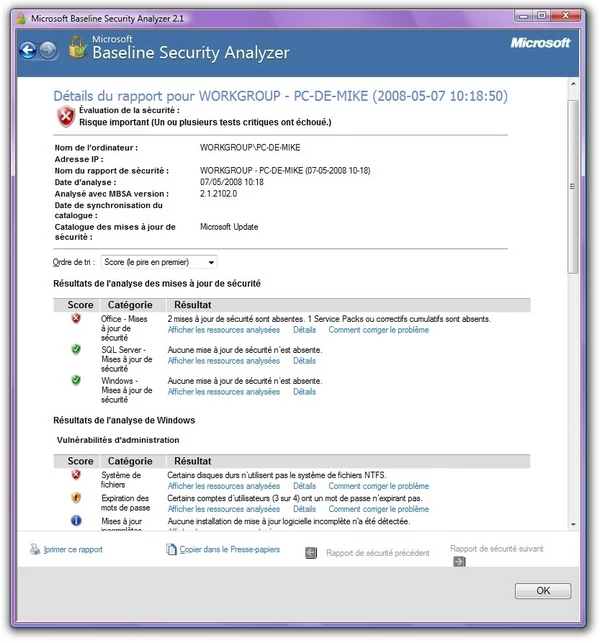Click the app icon in the title bar
This screenshot has width=600, height=643.
[x=22, y=18]
